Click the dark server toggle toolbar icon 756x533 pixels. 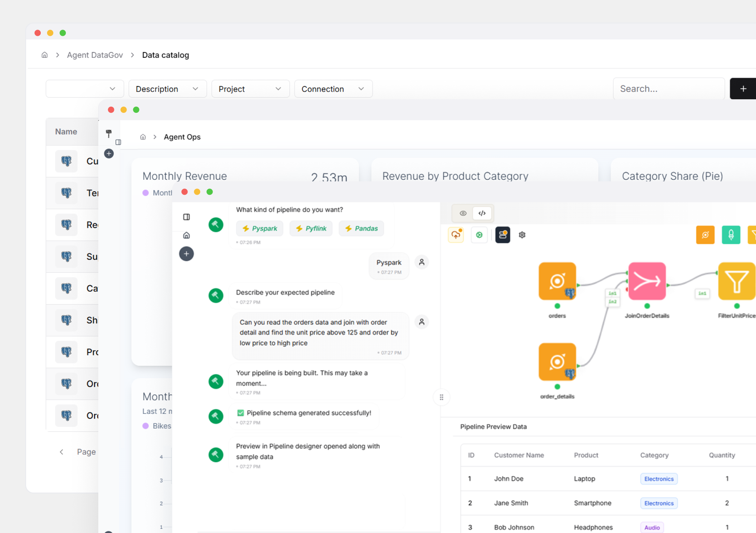click(x=502, y=235)
